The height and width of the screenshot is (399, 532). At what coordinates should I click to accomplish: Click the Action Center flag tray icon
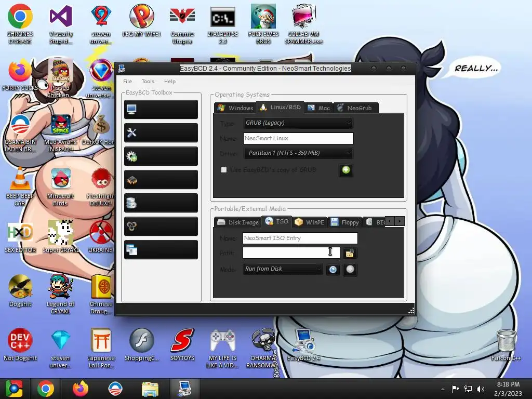[455, 389]
